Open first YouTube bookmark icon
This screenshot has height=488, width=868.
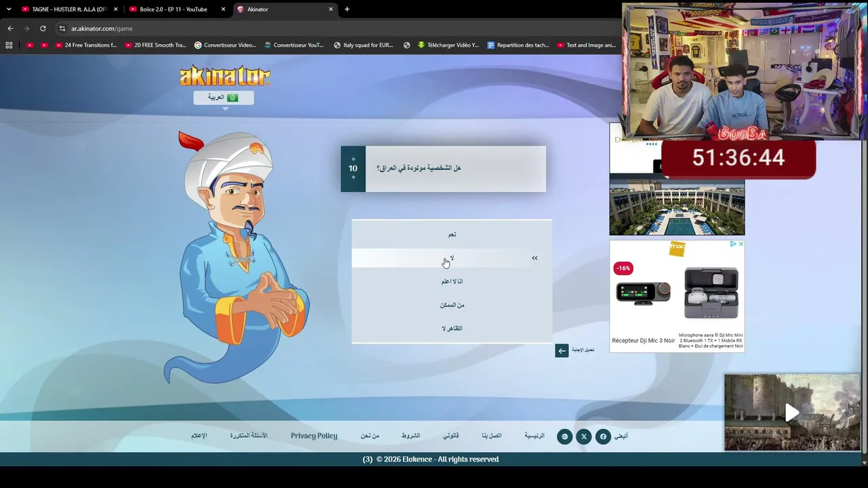tap(29, 45)
